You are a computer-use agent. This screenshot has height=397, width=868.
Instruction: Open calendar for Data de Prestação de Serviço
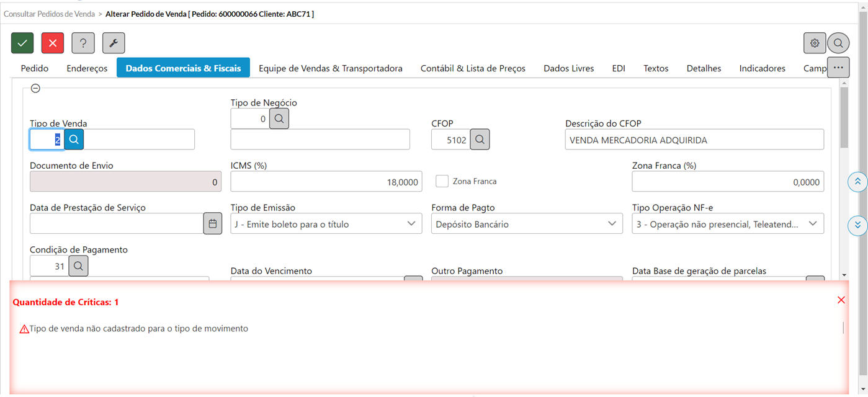coord(213,224)
